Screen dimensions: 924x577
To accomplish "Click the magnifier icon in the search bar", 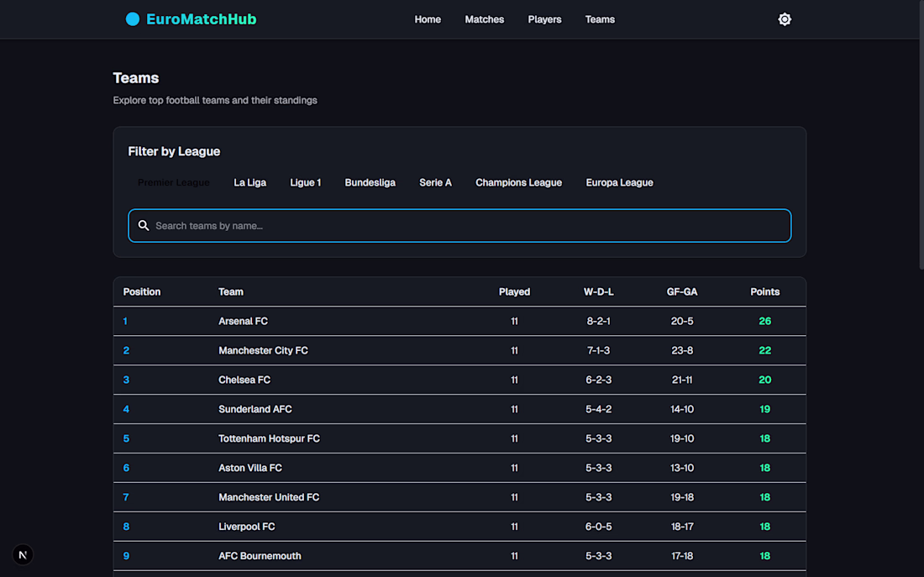I will tap(144, 226).
